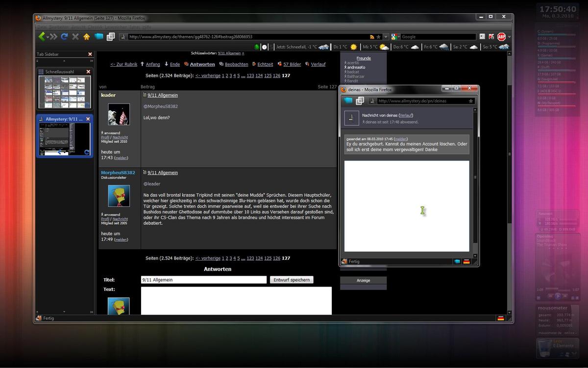Click the Freunde heading link
Image resolution: width=588 pixels, height=368 pixels.
[x=364, y=58]
